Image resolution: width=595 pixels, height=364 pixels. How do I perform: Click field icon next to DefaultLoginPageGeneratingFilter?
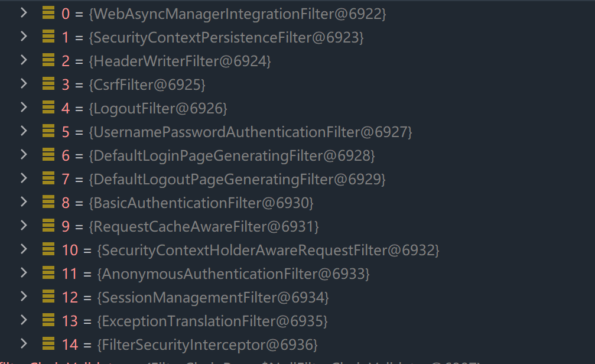click(48, 155)
